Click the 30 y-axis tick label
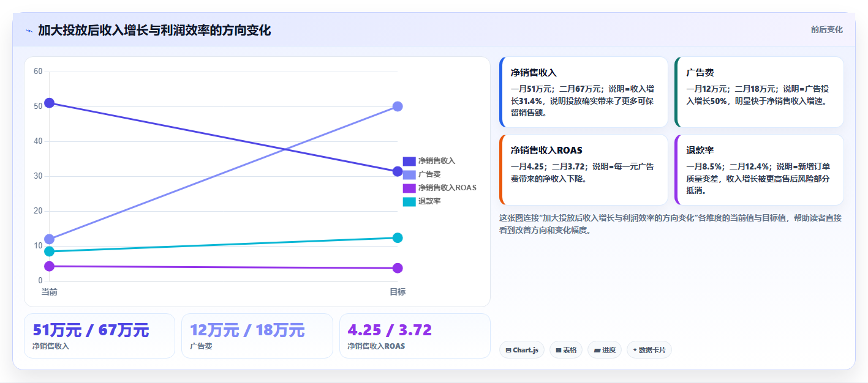The width and height of the screenshot is (868, 383). pyautogui.click(x=38, y=176)
